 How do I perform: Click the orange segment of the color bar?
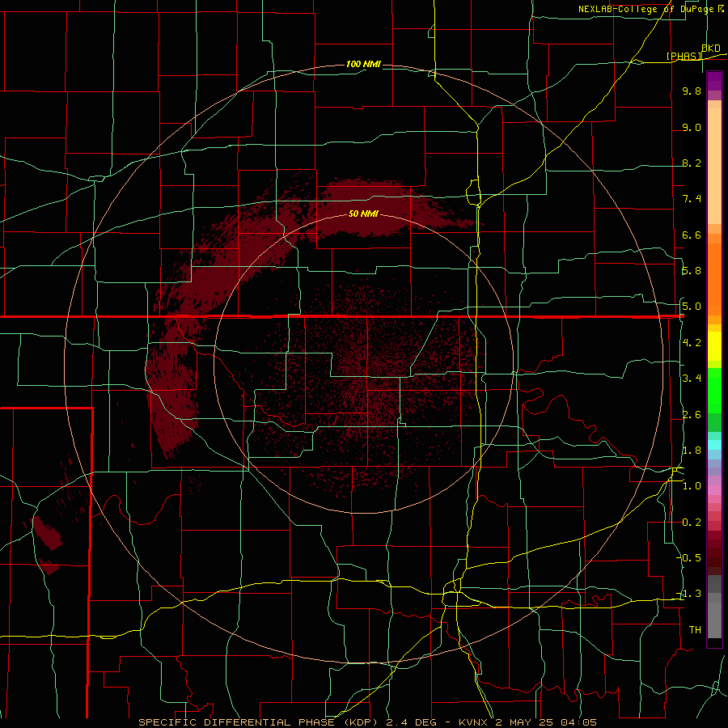[x=714, y=278]
